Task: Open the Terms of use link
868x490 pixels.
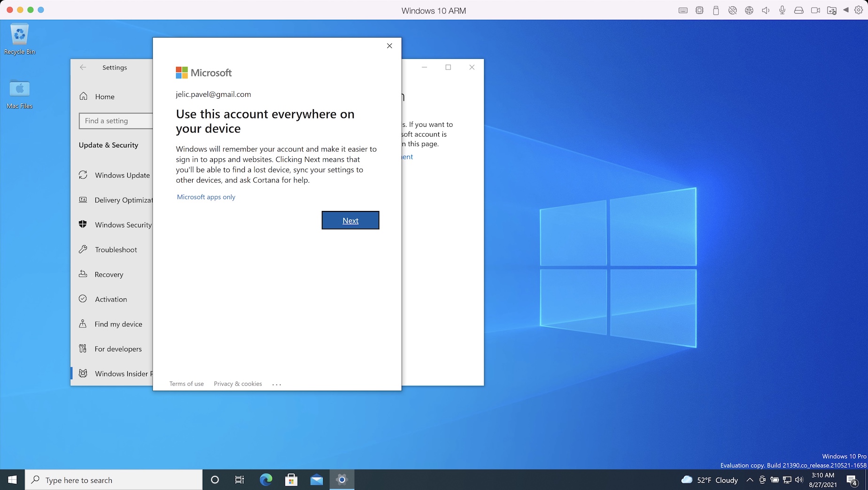Action: (186, 384)
